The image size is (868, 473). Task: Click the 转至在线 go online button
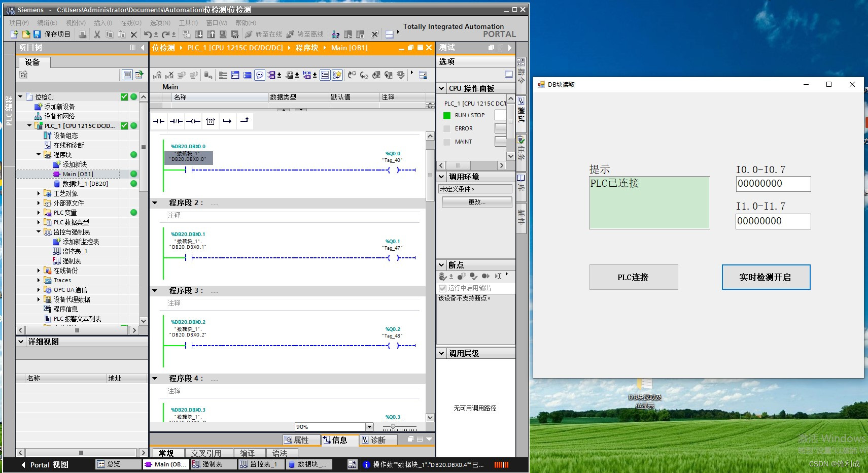[x=263, y=34]
